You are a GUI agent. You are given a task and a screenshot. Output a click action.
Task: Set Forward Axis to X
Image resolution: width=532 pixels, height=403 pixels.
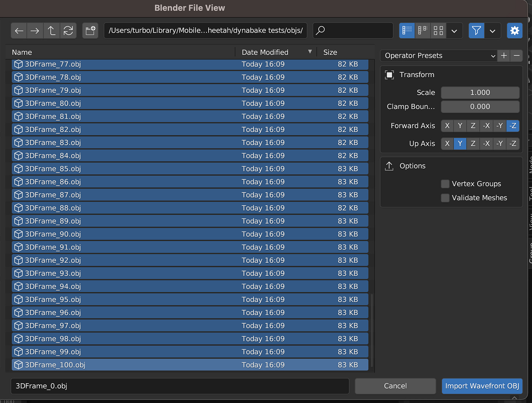click(x=447, y=126)
